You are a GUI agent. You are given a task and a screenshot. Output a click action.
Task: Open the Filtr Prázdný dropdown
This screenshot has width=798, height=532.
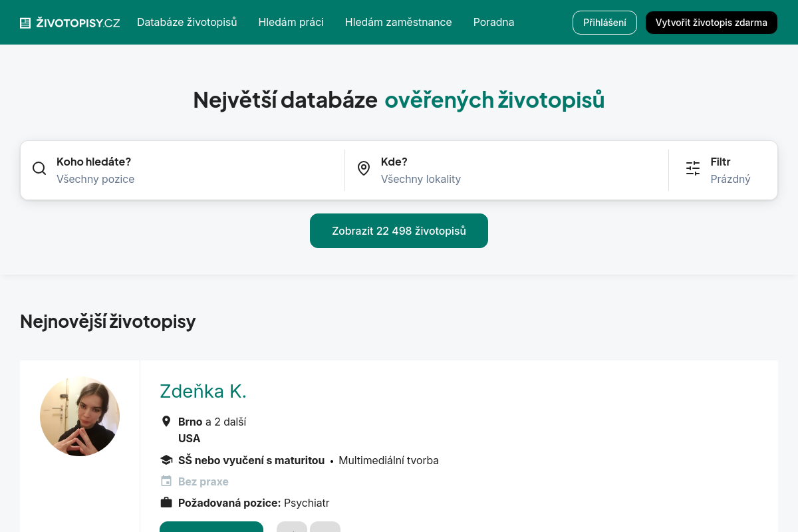[x=724, y=170]
